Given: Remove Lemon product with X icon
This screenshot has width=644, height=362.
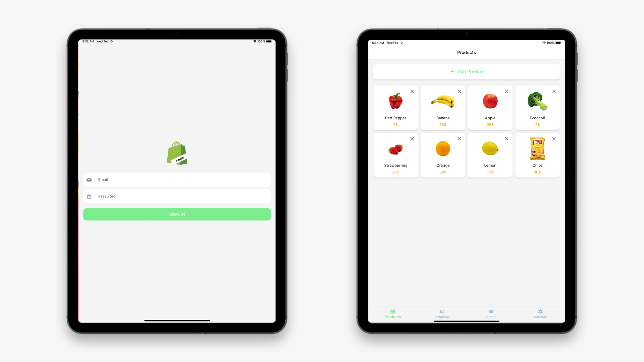Looking at the screenshot, I should pyautogui.click(x=507, y=138).
